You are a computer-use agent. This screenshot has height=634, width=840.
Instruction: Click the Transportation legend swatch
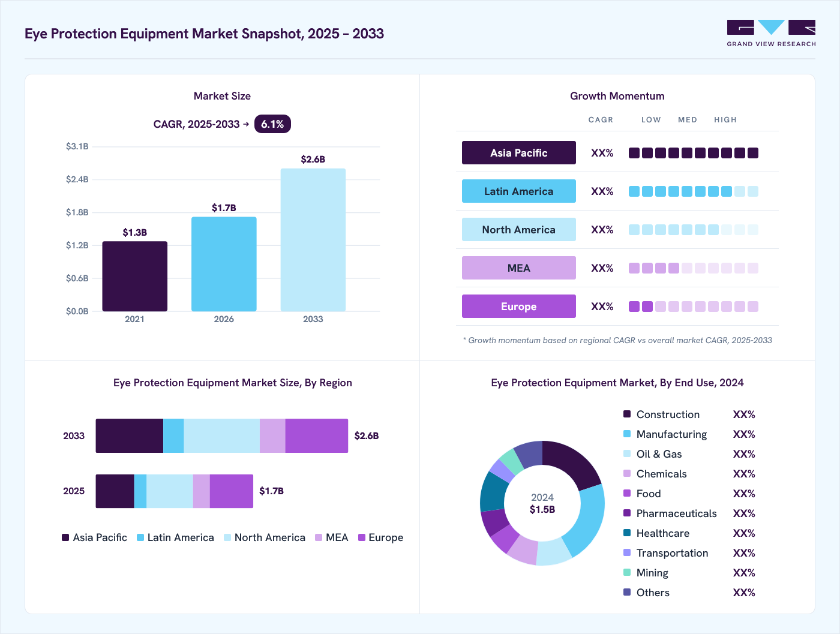627,552
